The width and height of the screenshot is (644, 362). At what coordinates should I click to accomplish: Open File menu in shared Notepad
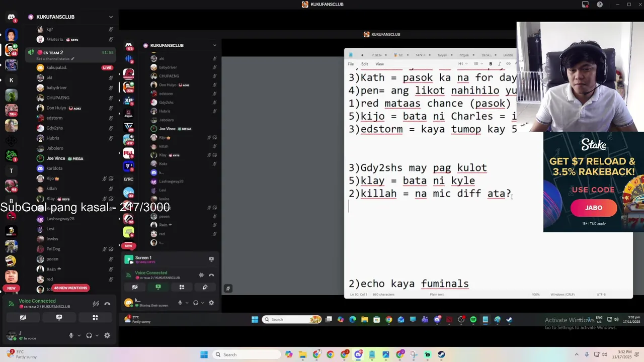click(351, 64)
